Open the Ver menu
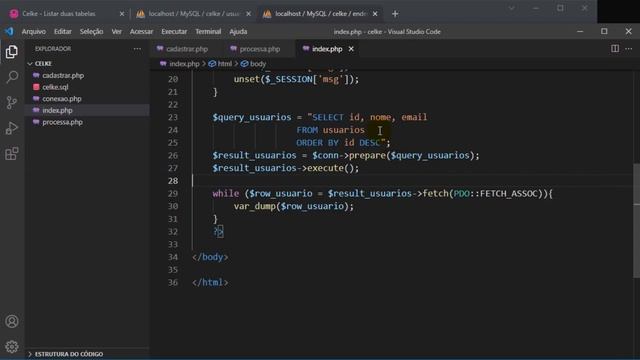Screen dimensions: 640x360 [x=117, y=31]
